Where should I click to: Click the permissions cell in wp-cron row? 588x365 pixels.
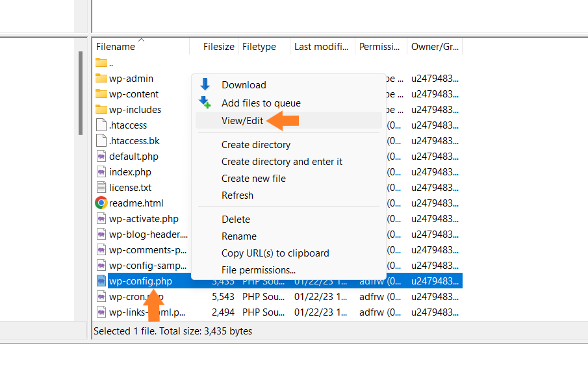[x=380, y=297]
